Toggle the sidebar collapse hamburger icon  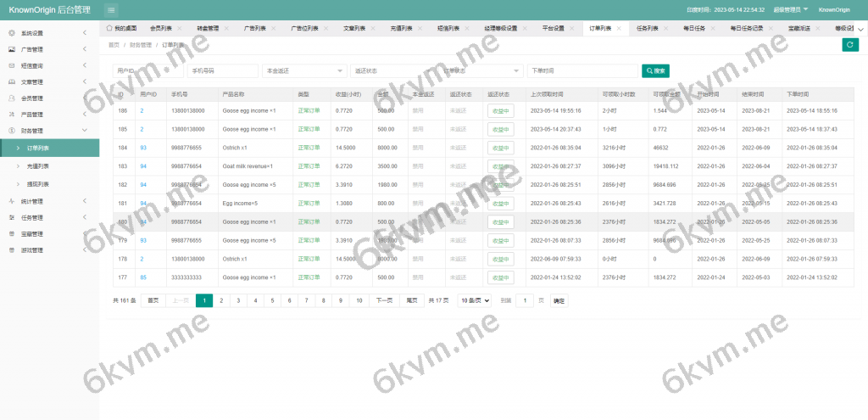coord(112,9)
